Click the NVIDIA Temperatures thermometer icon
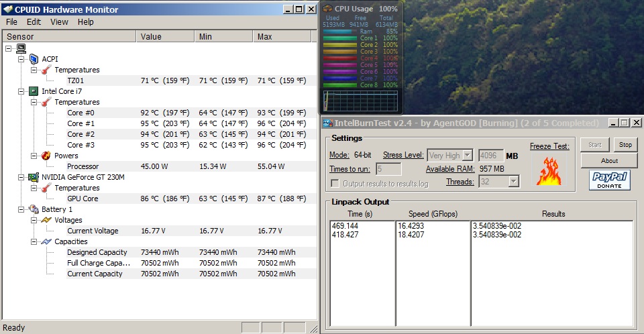 tap(46, 188)
